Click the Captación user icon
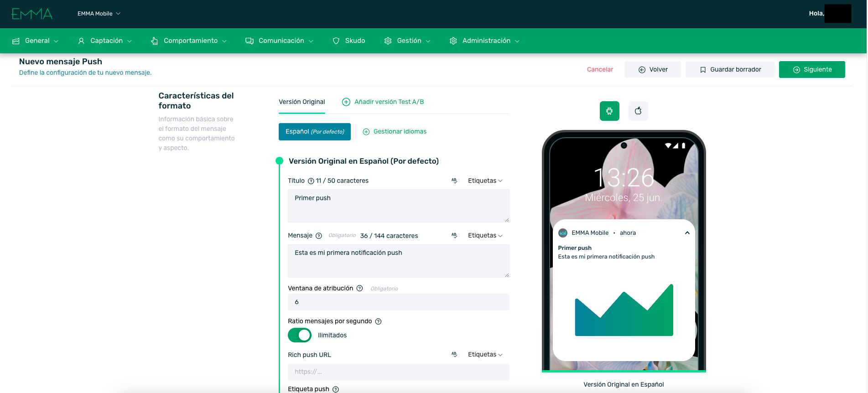This screenshot has height=393, width=868. 81,41
